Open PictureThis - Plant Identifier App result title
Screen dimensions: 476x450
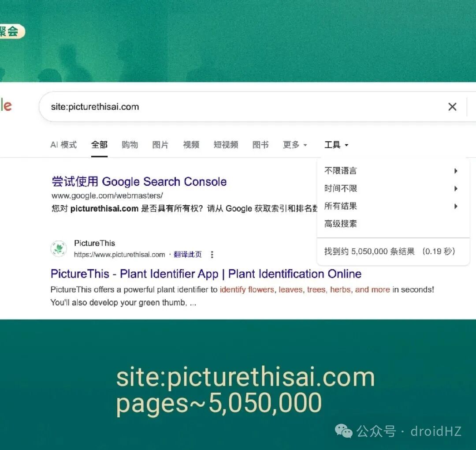coord(206,274)
